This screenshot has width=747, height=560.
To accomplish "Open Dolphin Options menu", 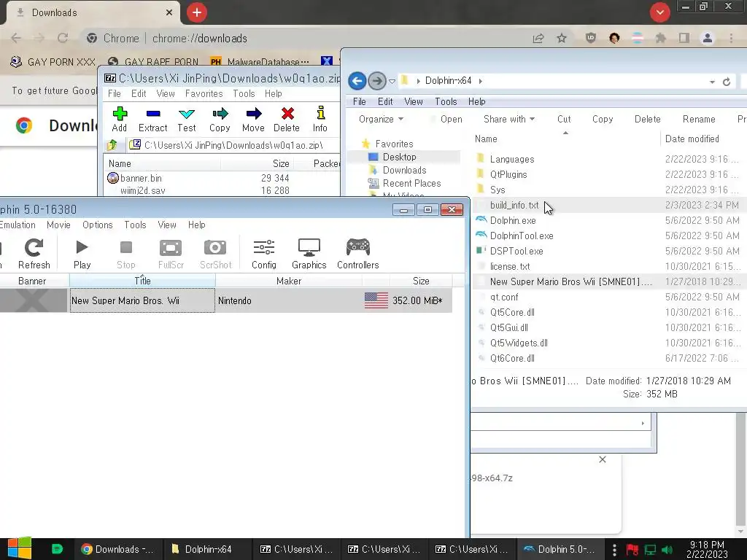I will tap(98, 225).
